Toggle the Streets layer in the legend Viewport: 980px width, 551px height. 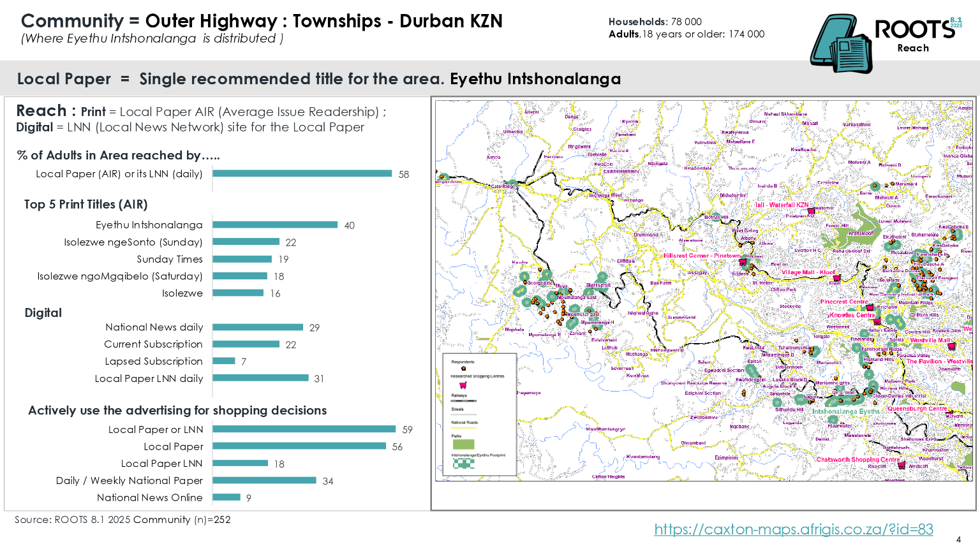click(x=464, y=415)
